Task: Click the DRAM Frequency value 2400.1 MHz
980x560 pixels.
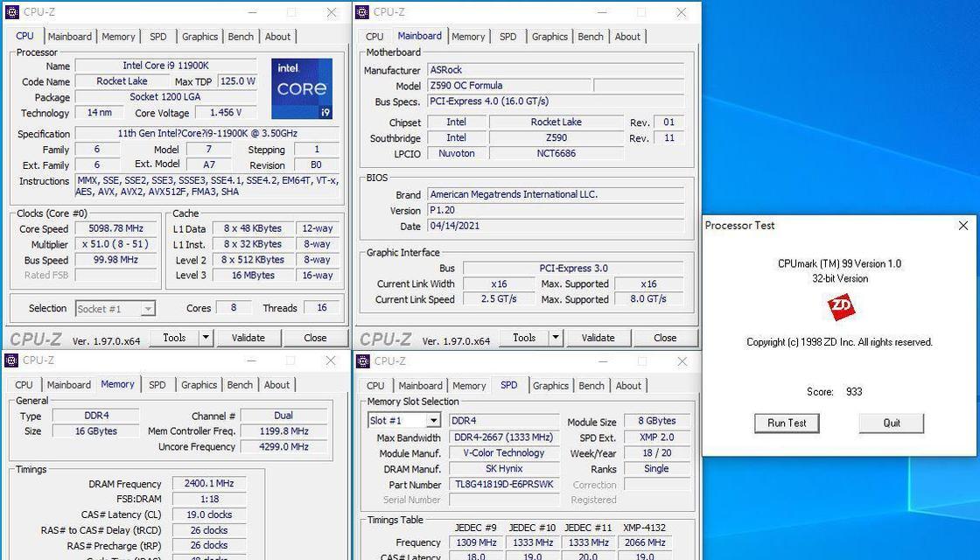Action: pos(209,483)
